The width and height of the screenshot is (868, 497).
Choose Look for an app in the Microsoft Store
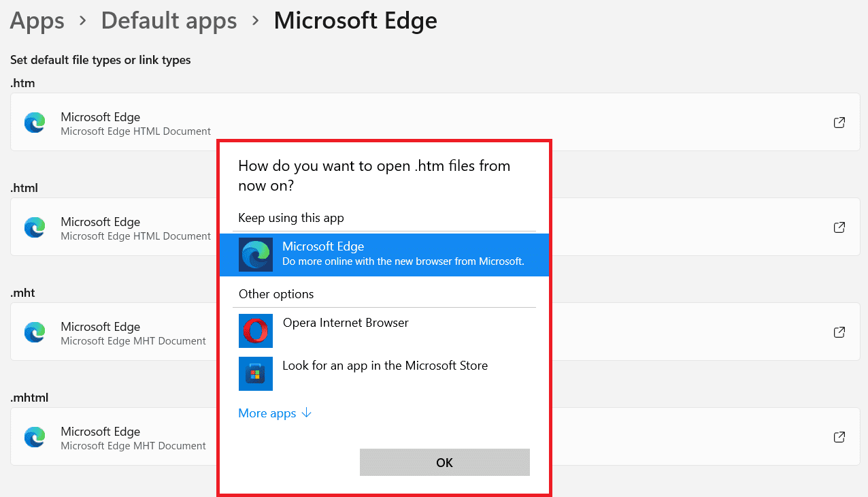[x=385, y=366]
